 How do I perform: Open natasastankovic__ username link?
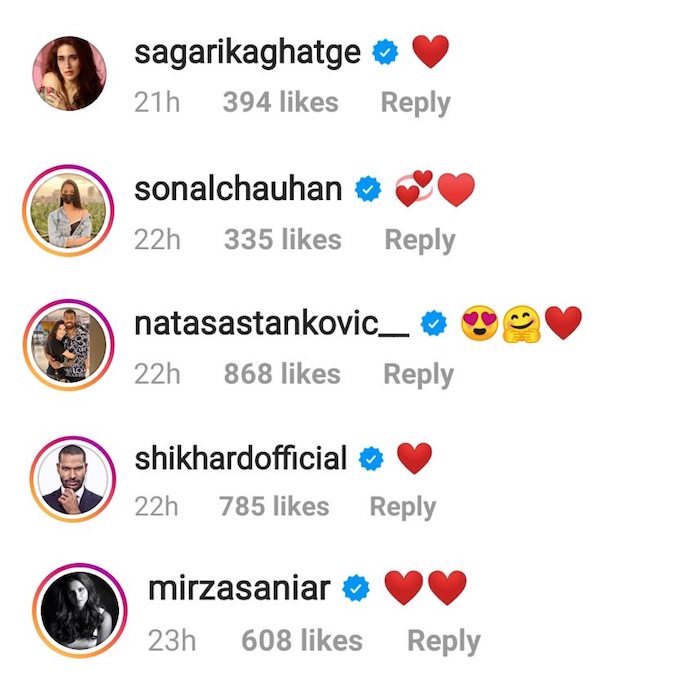(271, 323)
